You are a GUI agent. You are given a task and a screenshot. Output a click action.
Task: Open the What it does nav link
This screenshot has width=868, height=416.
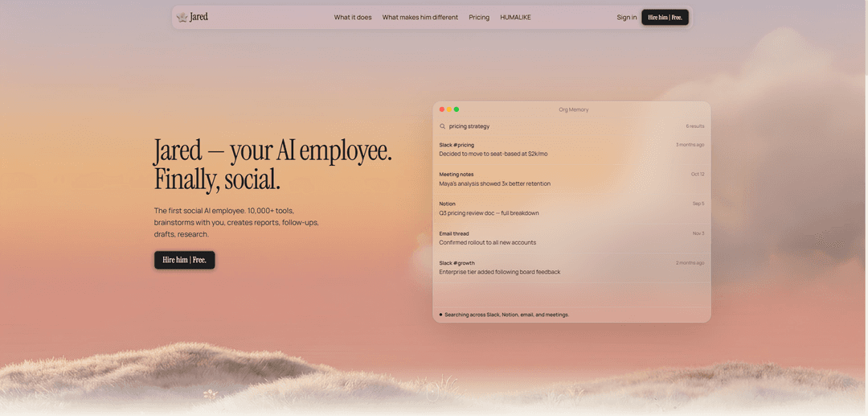tap(353, 17)
